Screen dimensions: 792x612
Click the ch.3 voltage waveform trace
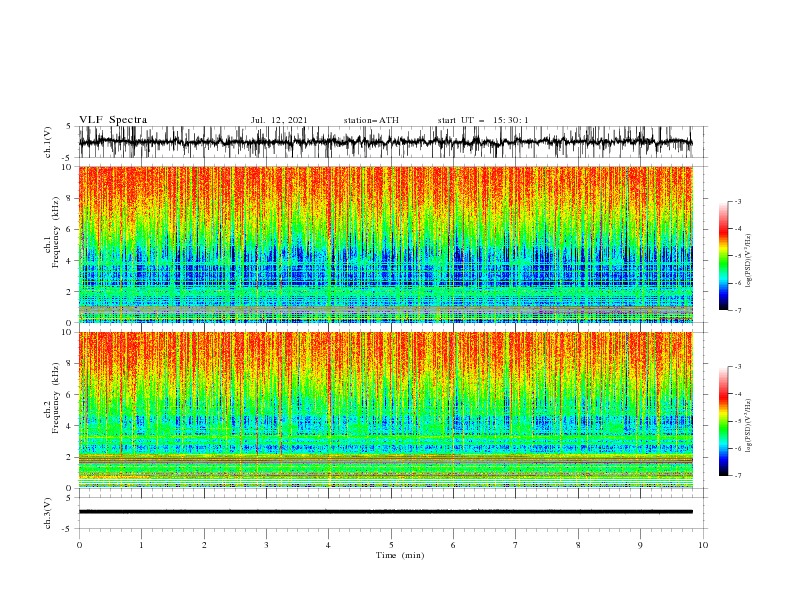385,512
